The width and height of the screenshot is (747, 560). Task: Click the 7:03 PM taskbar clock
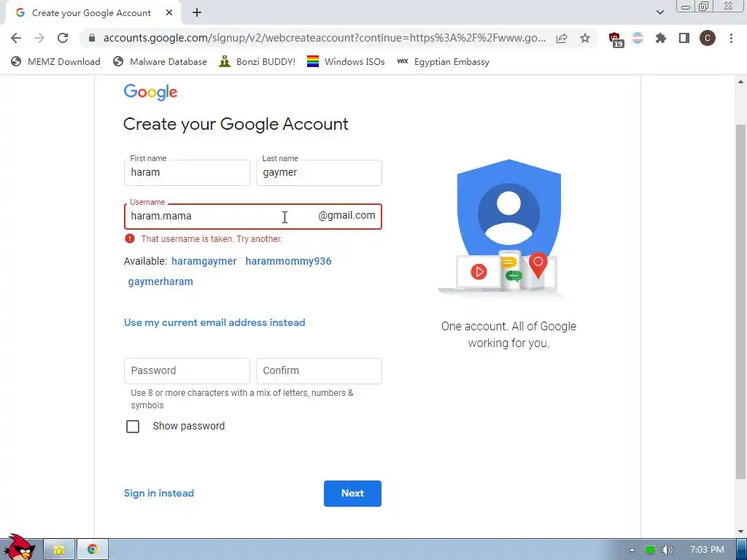(707, 550)
